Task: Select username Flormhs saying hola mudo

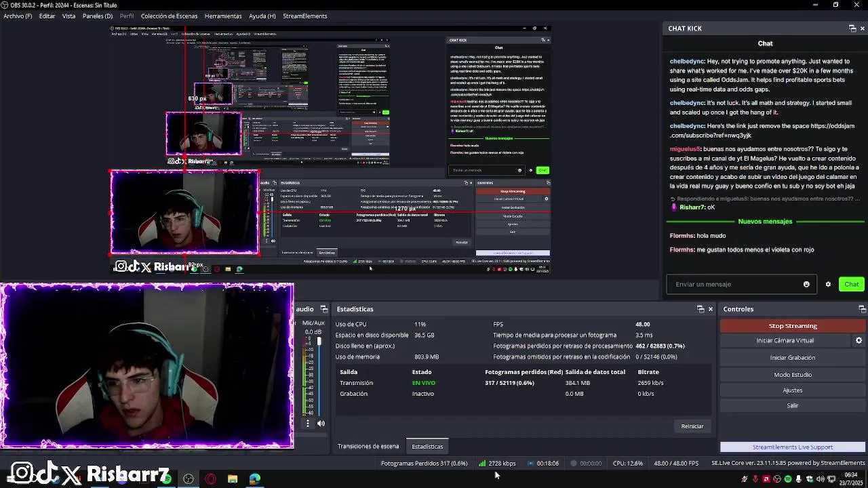Action: tap(682, 236)
